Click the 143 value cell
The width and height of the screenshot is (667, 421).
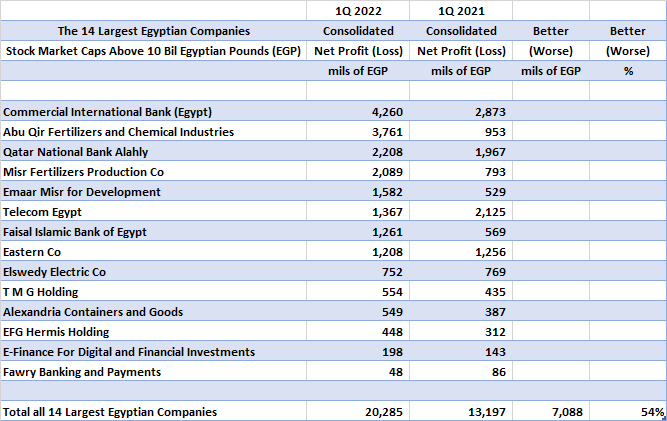point(461,351)
